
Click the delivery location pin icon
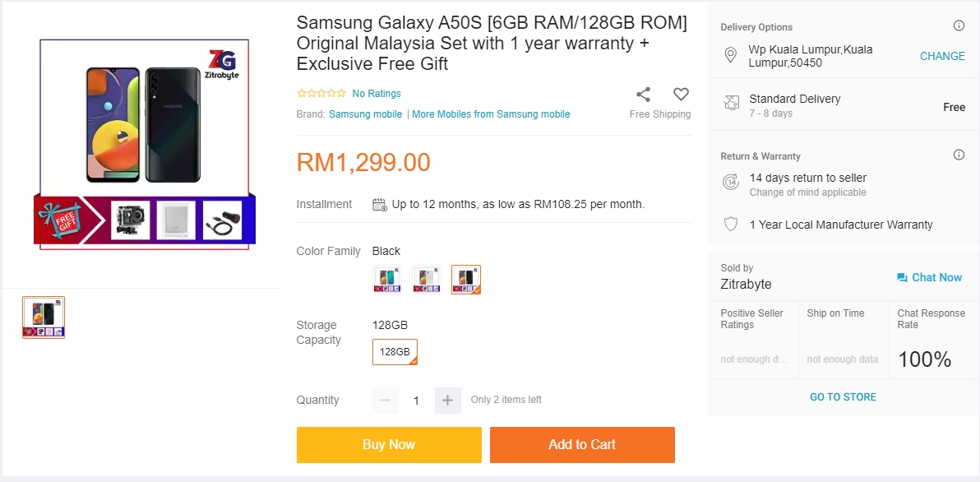pyautogui.click(x=730, y=56)
